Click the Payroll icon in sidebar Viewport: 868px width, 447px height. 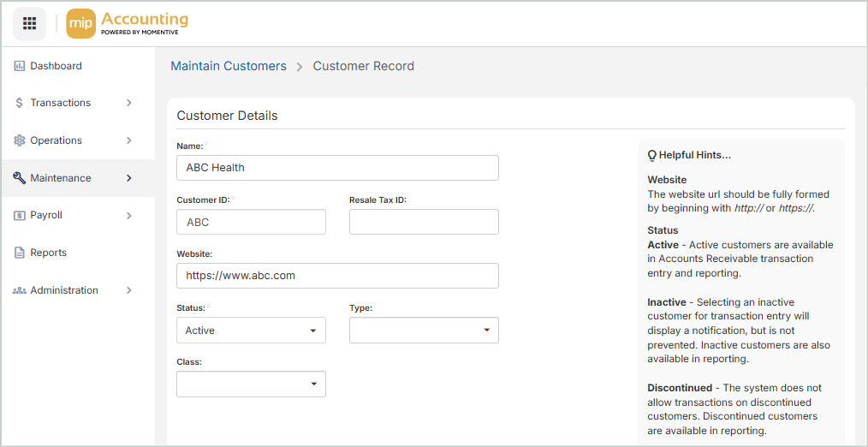pos(20,216)
